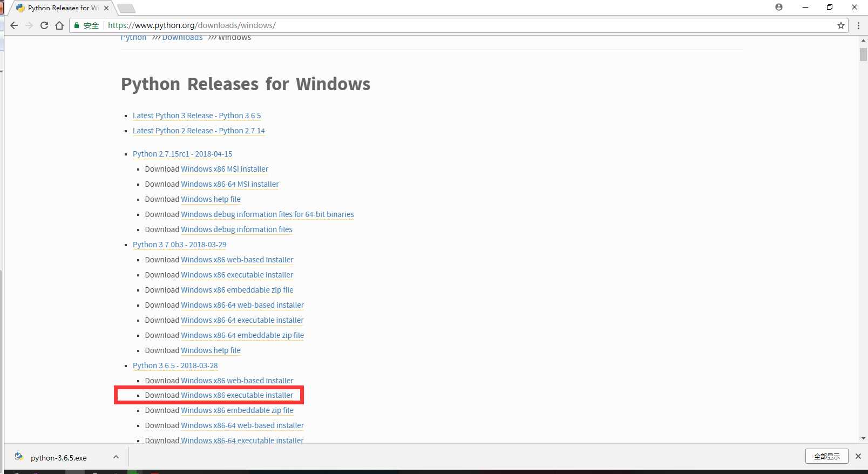Bookmark this page with the star icon
The height and width of the screenshot is (474, 868).
coord(840,25)
